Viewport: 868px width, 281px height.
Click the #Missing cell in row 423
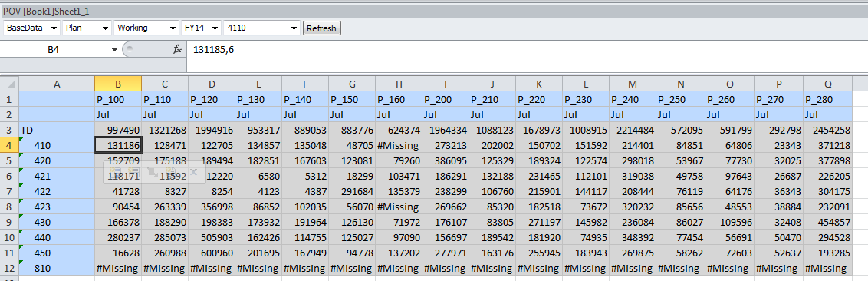tap(399, 207)
